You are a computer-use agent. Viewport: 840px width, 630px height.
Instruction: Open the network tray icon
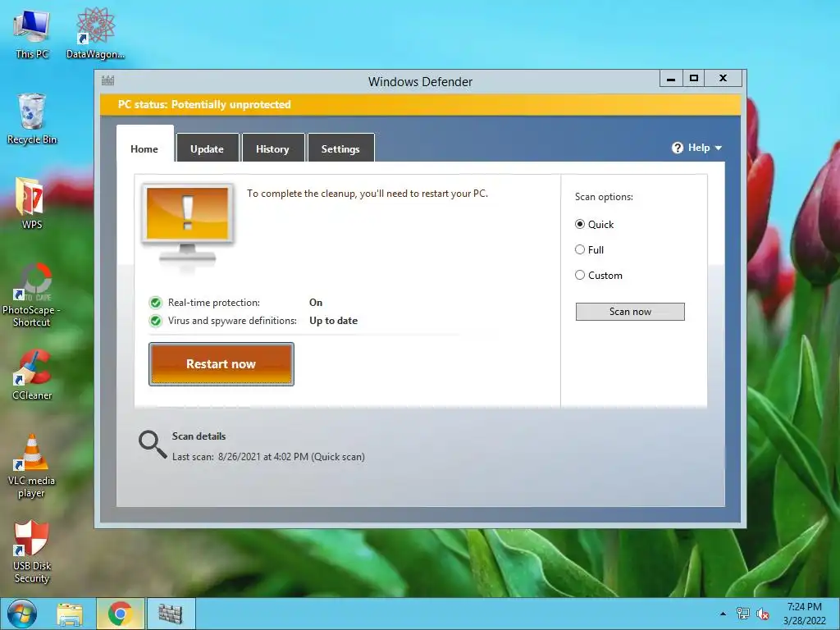[x=743, y=614]
